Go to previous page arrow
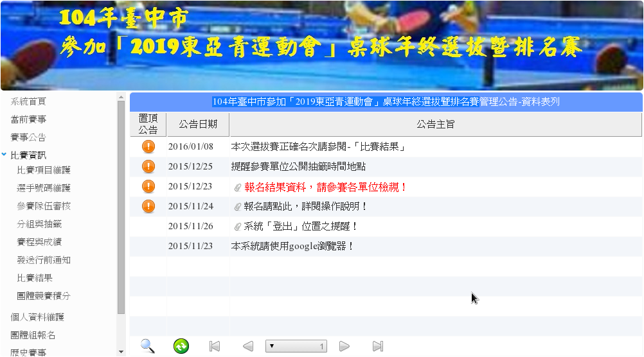Viewport: 644px width, 357px height. (x=247, y=346)
